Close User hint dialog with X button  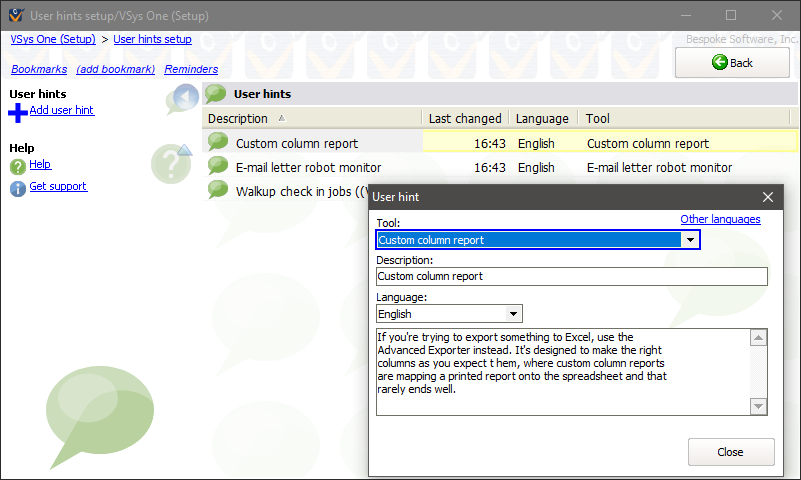768,197
